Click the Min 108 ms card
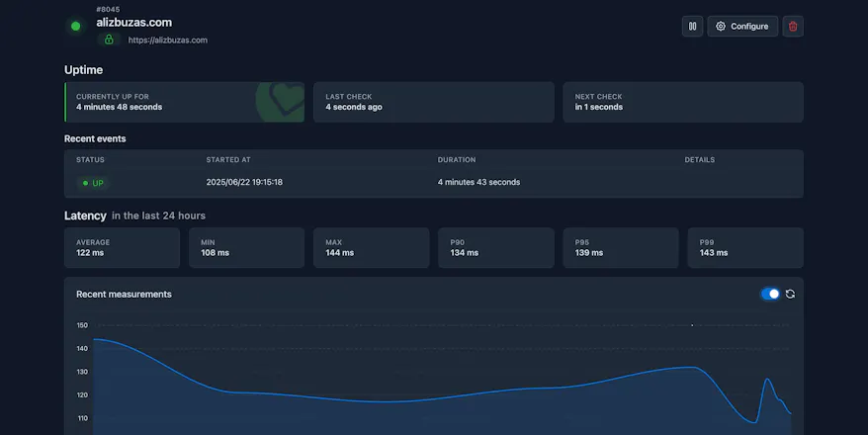 [x=246, y=248]
